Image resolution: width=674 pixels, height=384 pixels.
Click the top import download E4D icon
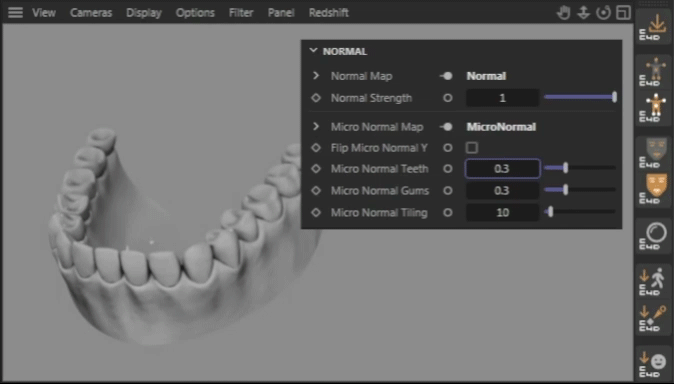point(653,28)
